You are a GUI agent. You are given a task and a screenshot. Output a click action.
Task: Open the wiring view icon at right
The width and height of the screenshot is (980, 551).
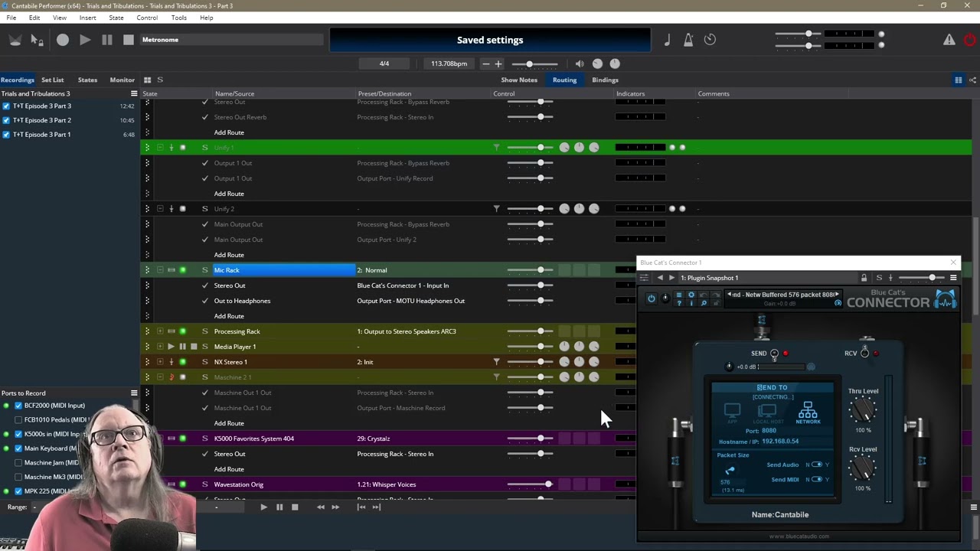point(972,80)
